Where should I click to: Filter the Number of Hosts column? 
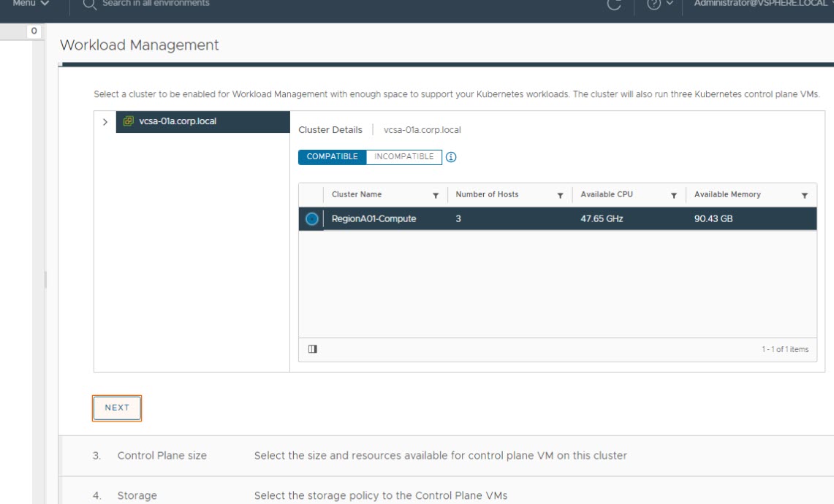pyautogui.click(x=560, y=196)
